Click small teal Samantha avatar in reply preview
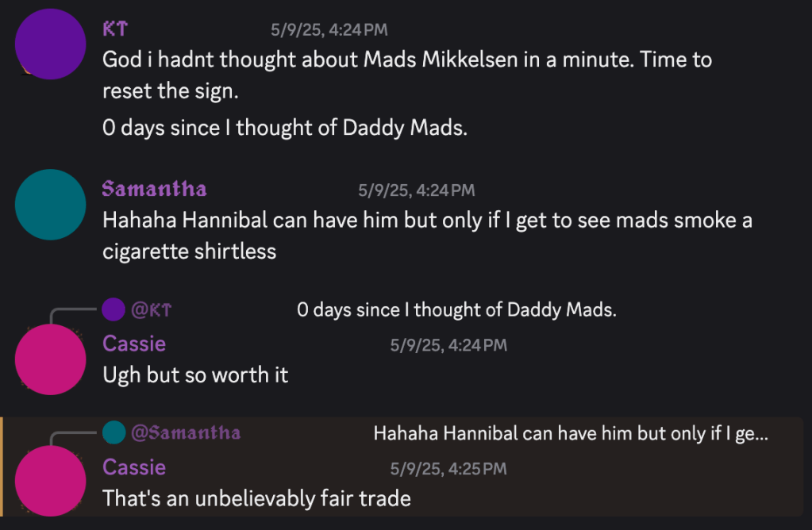The width and height of the screenshot is (812, 530). point(114,432)
